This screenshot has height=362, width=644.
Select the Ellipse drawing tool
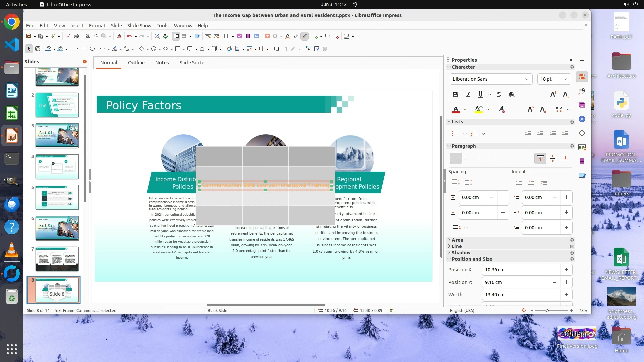(x=92, y=49)
